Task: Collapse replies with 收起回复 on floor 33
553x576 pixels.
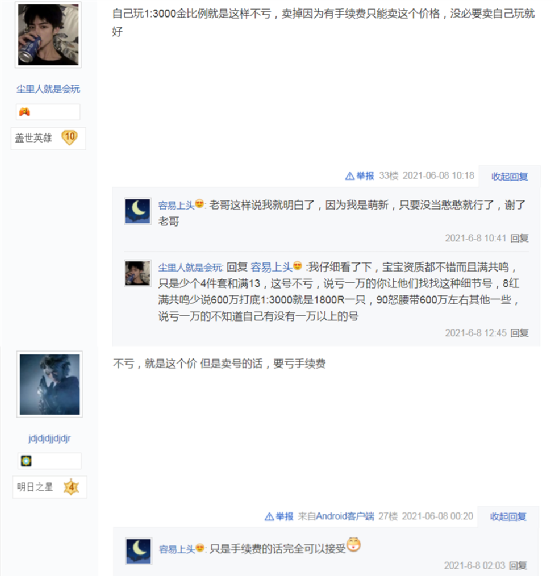Action: tap(509, 177)
